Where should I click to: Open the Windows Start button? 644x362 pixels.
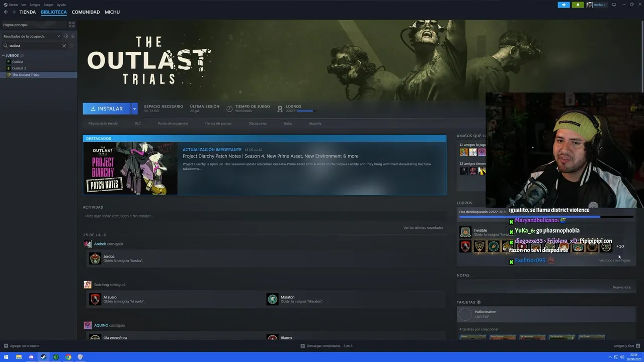coord(6,357)
